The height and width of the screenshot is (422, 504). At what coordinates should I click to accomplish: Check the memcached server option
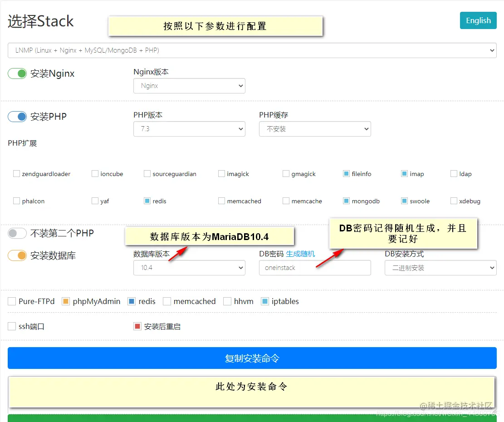pyautogui.click(x=167, y=301)
